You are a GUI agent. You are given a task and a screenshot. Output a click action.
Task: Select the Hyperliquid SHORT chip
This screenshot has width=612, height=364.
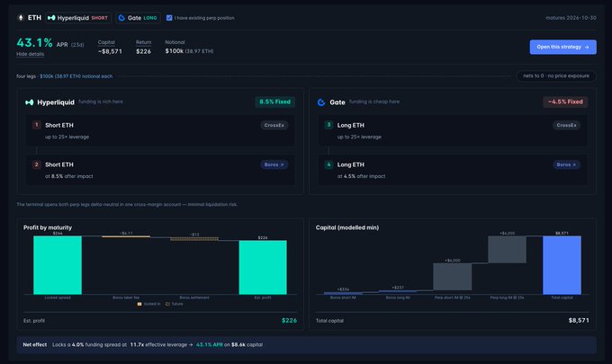[78, 18]
